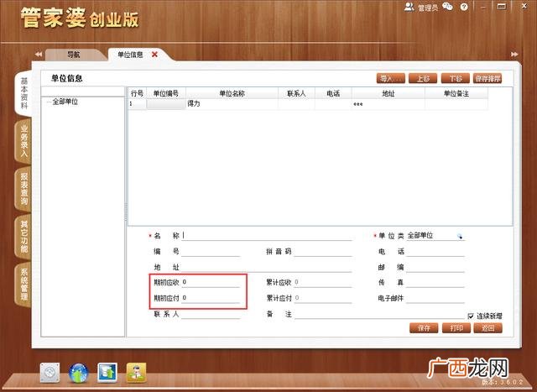Select the 得力 row in the unit table

[x=308, y=104]
